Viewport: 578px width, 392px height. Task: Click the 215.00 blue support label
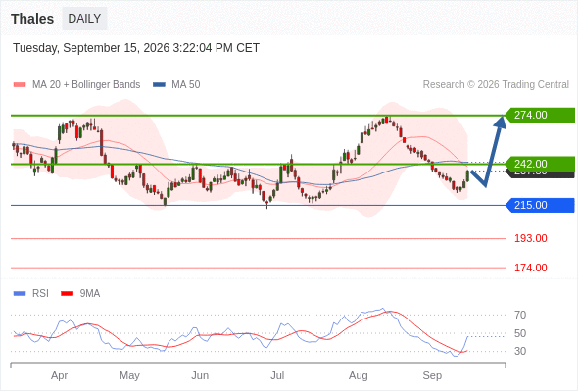(540, 205)
